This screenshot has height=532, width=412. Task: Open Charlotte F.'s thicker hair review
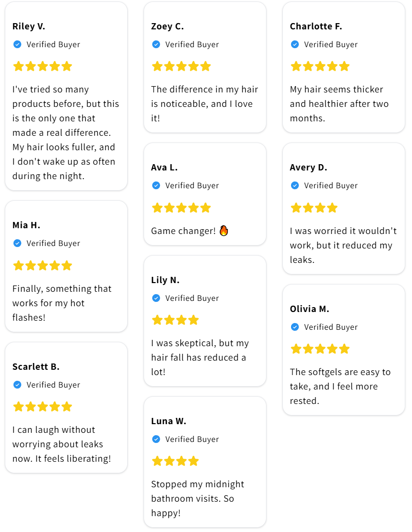click(x=339, y=104)
